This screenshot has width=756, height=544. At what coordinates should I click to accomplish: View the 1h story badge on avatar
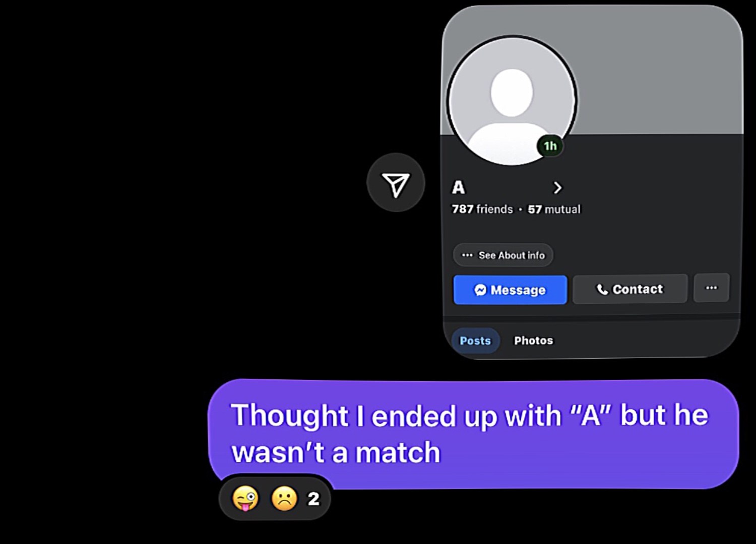pos(550,146)
